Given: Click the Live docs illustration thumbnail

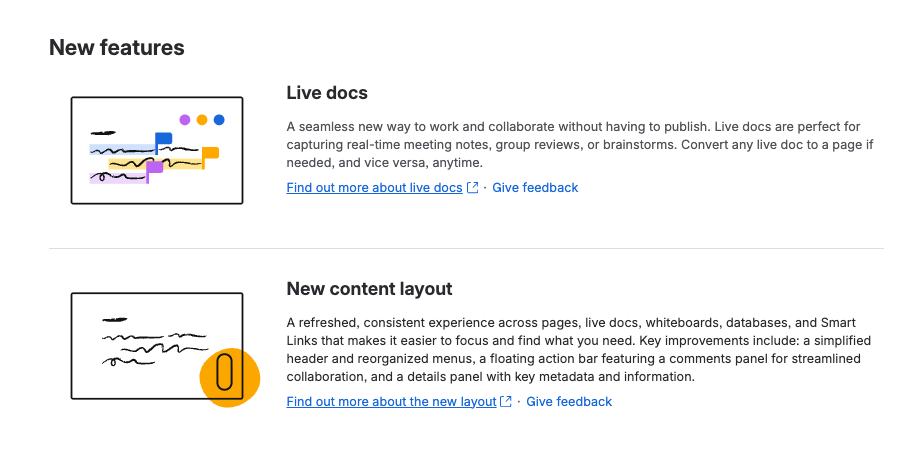Looking at the screenshot, I should tap(157, 151).
